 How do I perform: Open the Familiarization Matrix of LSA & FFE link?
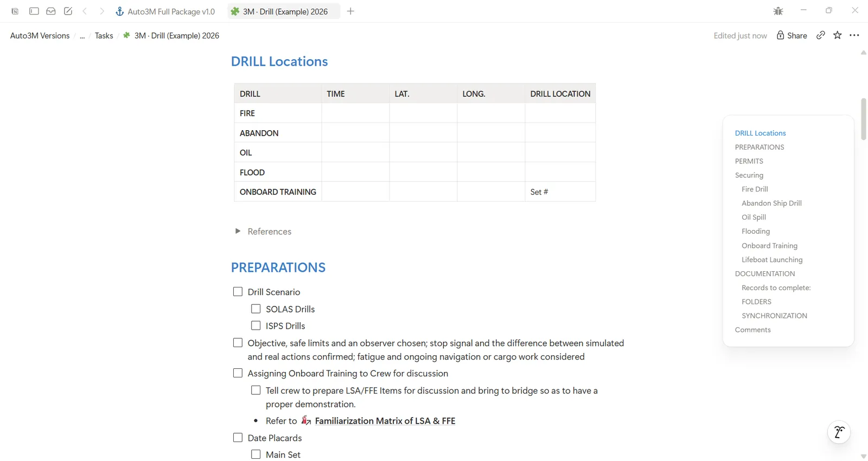(x=385, y=421)
